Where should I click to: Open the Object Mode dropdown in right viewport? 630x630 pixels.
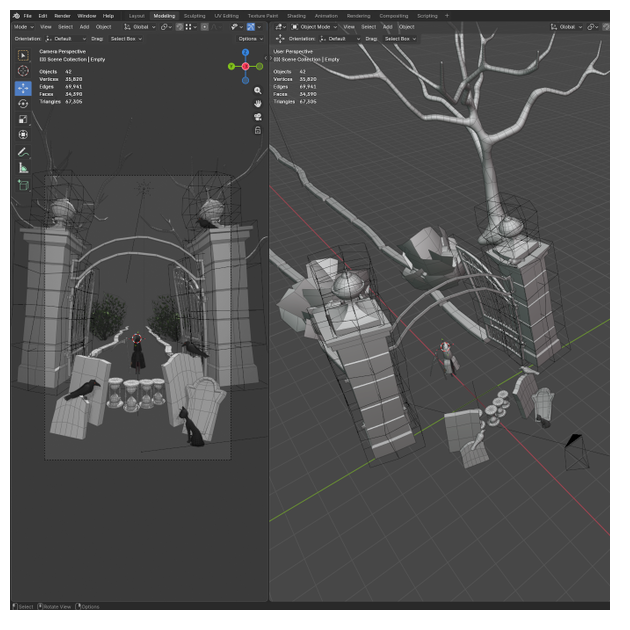[312, 27]
